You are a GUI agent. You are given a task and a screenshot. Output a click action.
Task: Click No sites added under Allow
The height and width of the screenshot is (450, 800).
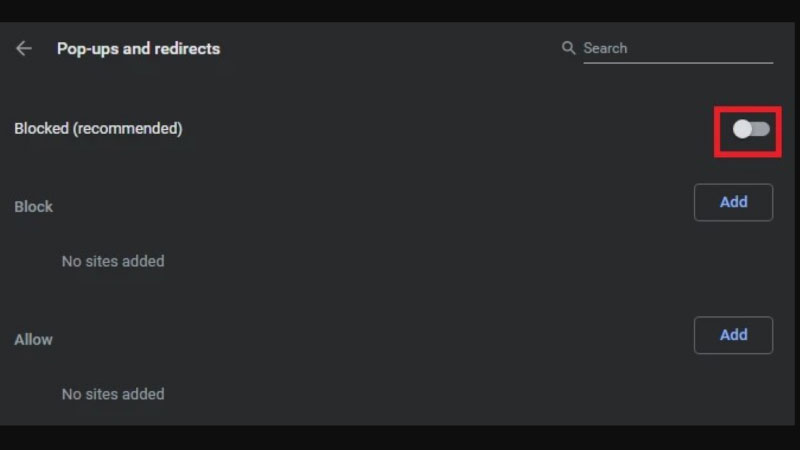113,394
